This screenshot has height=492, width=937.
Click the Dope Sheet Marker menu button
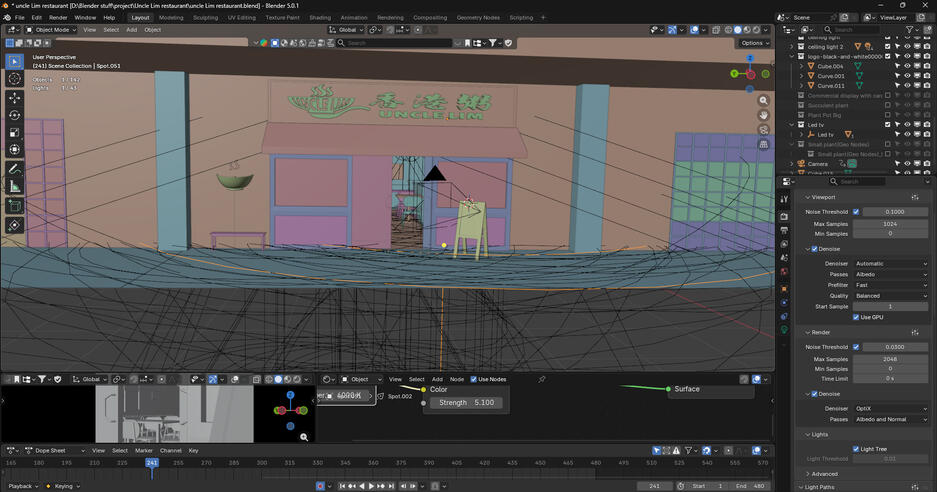tap(143, 451)
